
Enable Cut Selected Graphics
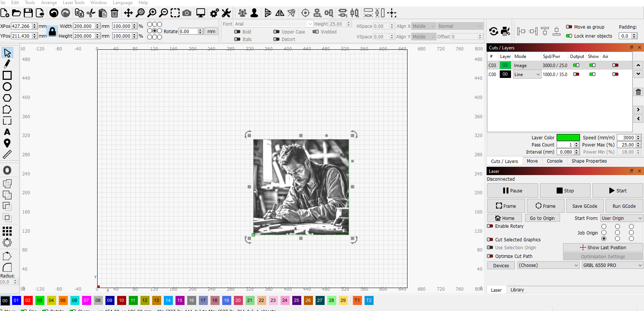(490, 239)
